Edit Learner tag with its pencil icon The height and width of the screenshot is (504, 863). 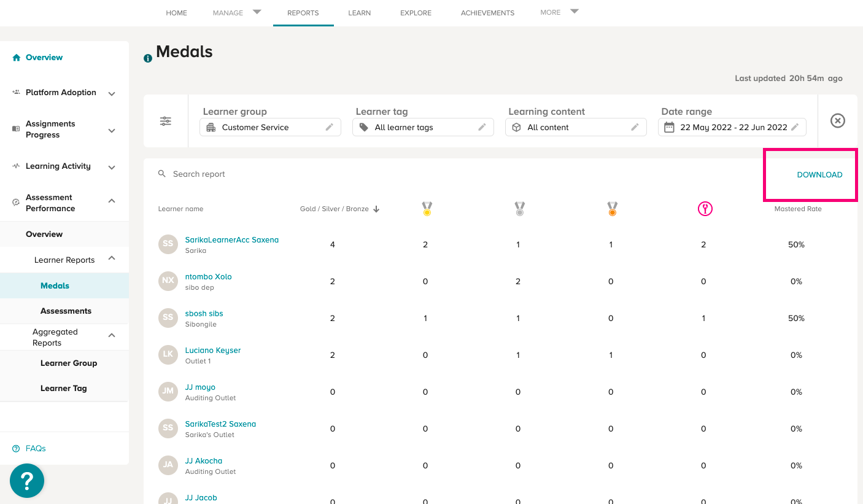pos(482,127)
